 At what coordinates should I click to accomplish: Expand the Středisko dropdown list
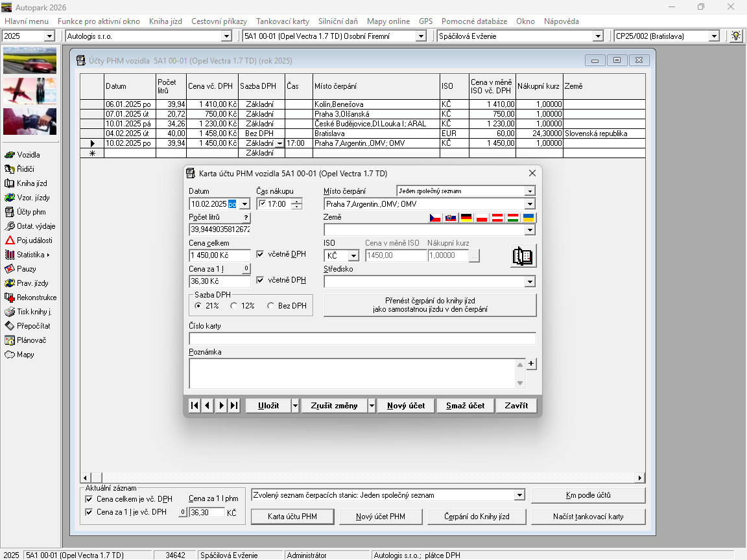point(530,282)
